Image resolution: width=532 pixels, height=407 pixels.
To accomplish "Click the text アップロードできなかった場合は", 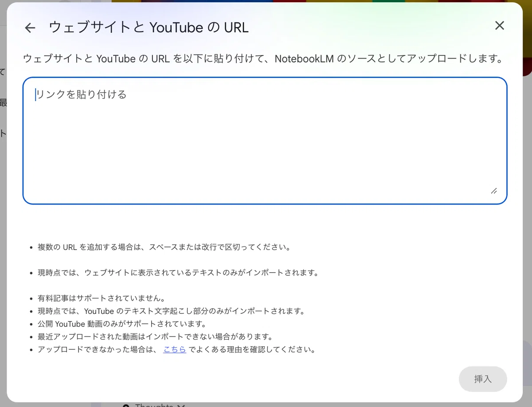I will coord(98,349).
